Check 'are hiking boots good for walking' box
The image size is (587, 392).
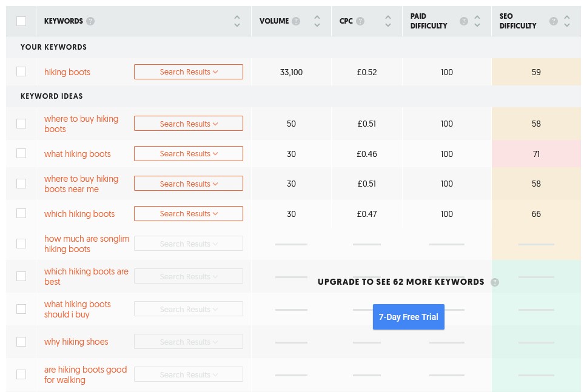21,374
